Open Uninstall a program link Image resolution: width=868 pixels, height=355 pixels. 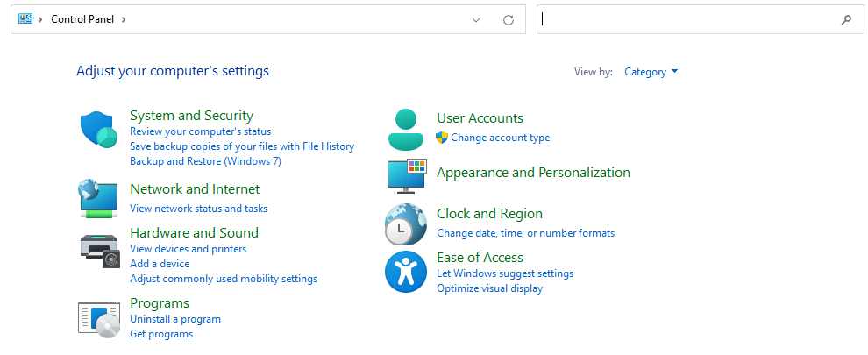175,319
